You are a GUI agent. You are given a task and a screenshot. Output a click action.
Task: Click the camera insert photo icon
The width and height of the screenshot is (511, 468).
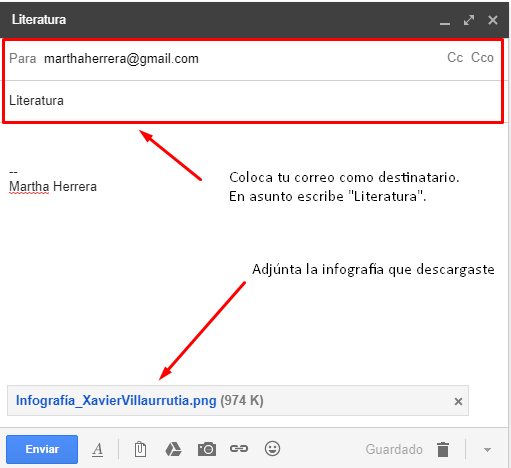coord(207,449)
